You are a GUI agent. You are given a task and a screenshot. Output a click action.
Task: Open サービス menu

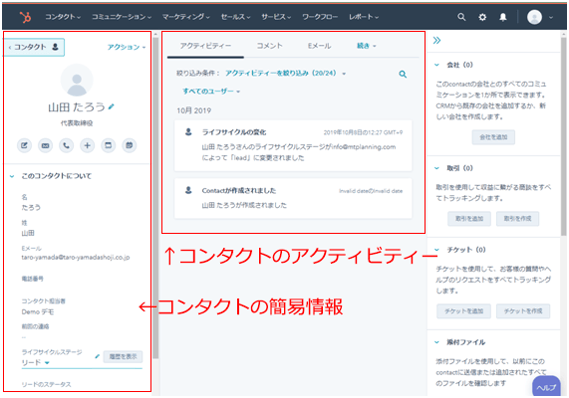coord(276,17)
